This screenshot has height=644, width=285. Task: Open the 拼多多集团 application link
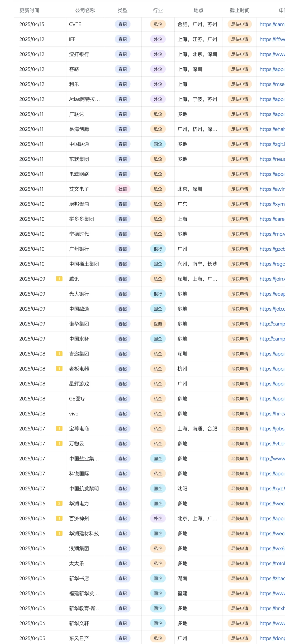point(272,219)
